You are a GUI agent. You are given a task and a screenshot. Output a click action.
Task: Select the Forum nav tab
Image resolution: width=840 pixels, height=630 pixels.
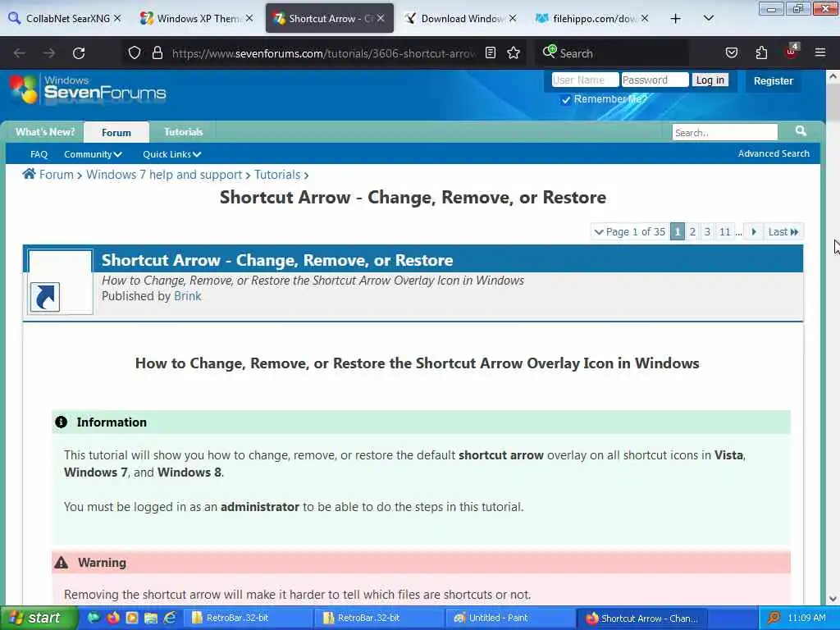116,132
